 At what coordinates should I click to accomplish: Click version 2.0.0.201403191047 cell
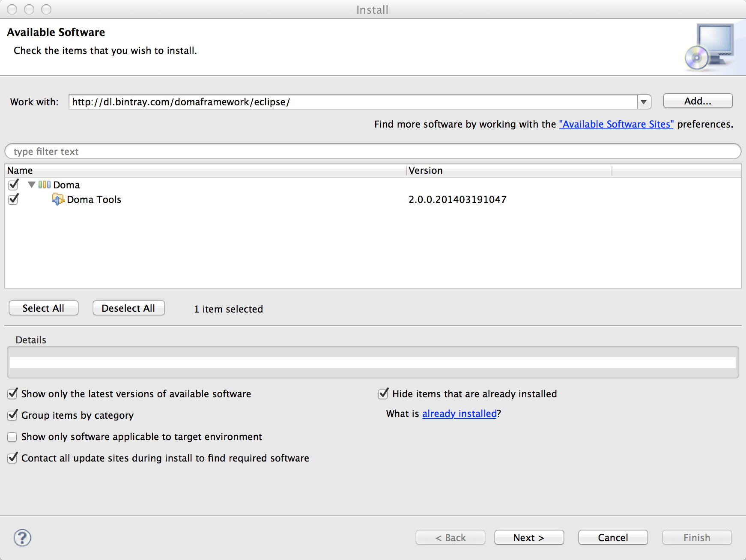tap(457, 200)
